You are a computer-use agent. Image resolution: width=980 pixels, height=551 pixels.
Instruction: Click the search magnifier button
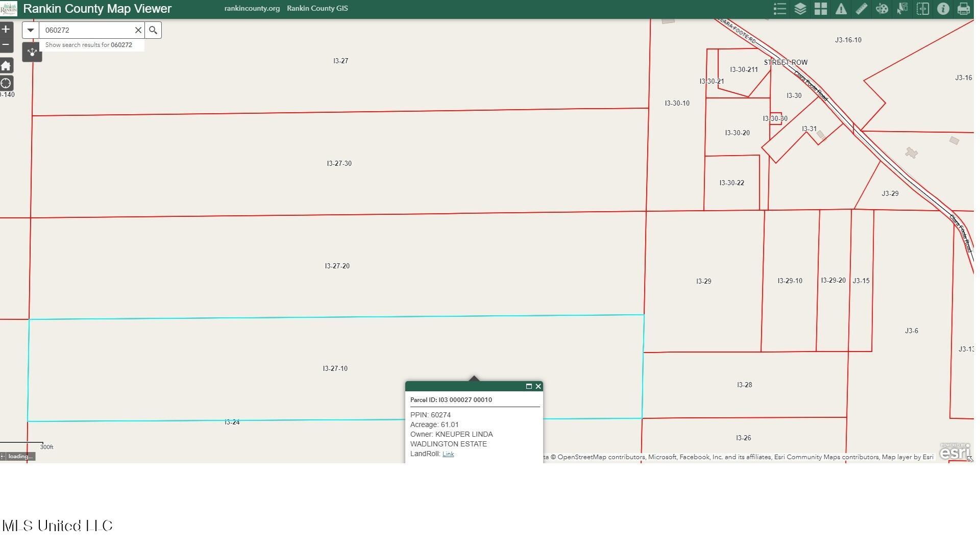153,30
